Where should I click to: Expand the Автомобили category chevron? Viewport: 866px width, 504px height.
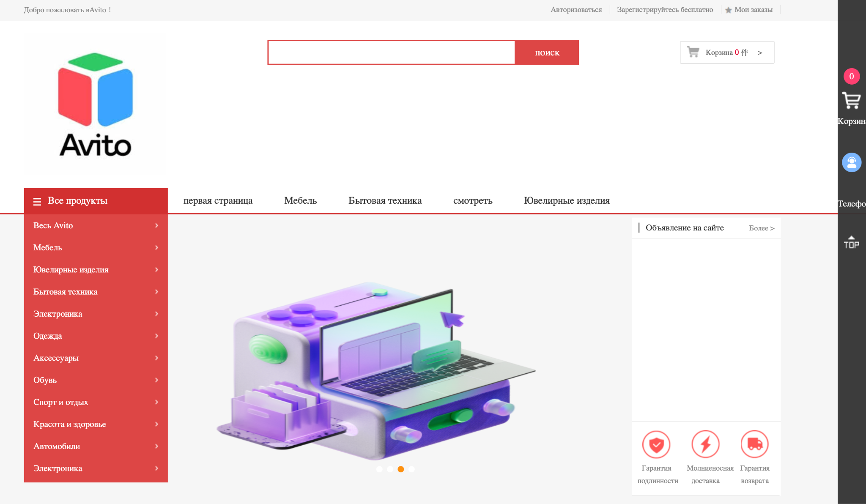click(x=156, y=446)
